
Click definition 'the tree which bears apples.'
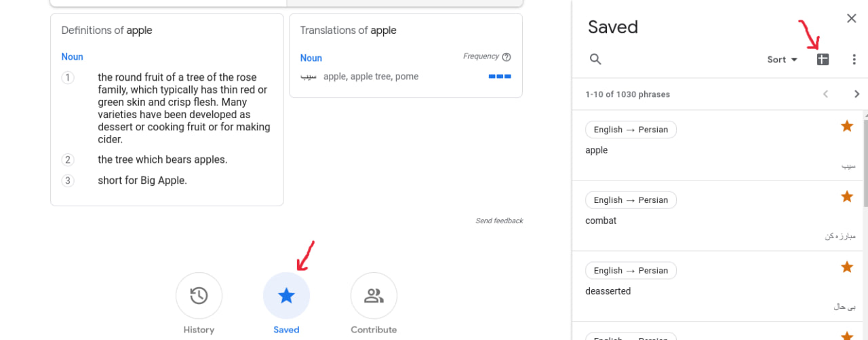click(163, 160)
